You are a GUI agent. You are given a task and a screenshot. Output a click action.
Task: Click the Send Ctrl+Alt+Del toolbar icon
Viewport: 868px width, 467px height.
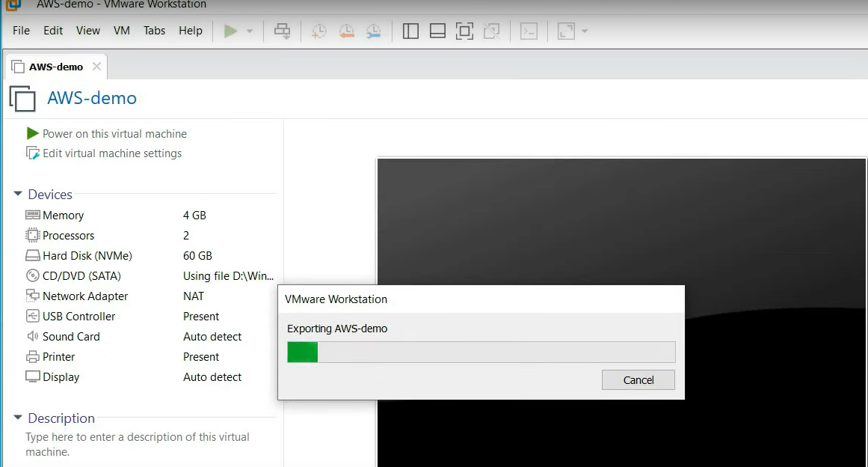(283, 31)
